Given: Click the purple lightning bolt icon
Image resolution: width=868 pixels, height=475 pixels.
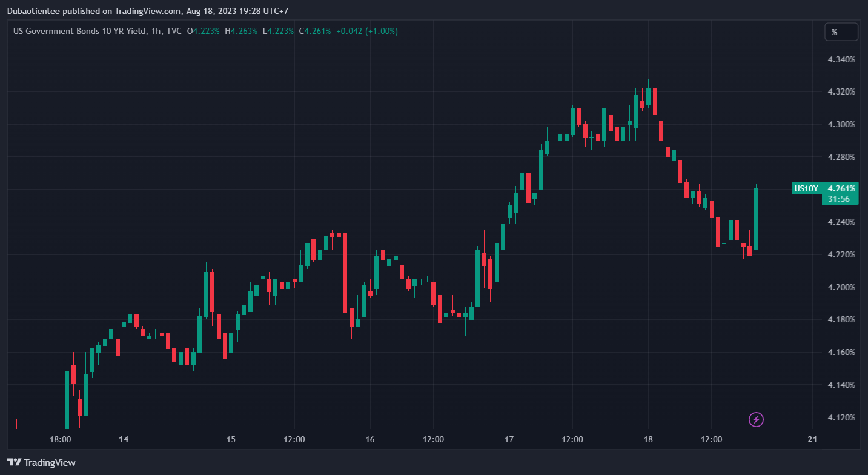Looking at the screenshot, I should pos(755,419).
